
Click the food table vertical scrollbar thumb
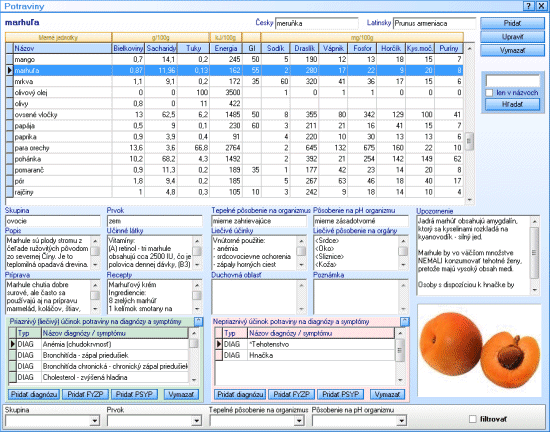[469, 141]
